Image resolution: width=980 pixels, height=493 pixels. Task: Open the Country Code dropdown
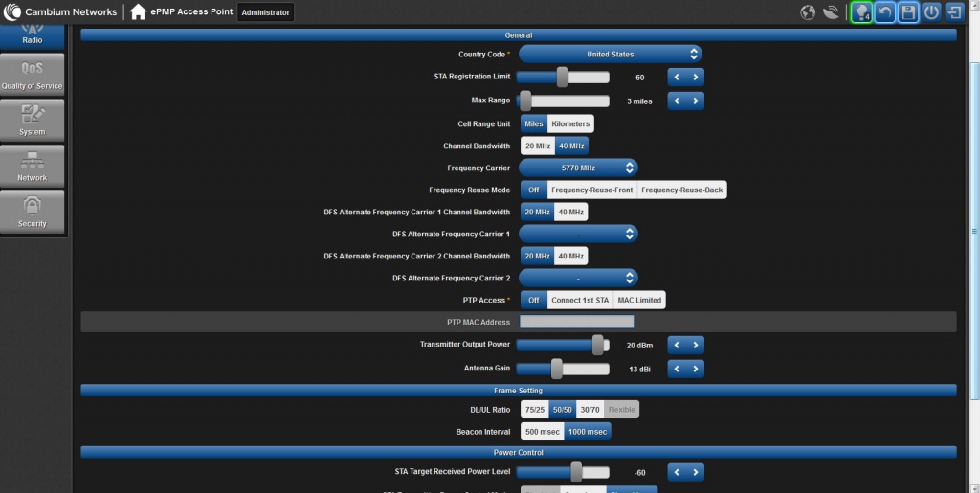[610, 55]
